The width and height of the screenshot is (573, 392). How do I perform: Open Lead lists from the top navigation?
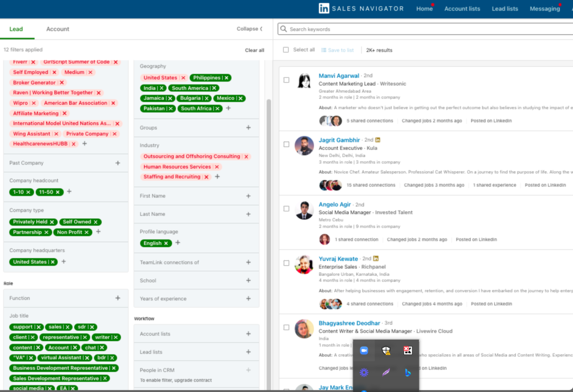[x=505, y=8]
